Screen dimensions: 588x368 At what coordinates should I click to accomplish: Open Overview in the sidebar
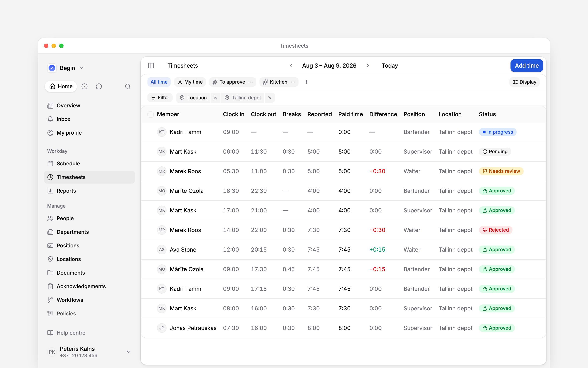[x=89, y=106]
